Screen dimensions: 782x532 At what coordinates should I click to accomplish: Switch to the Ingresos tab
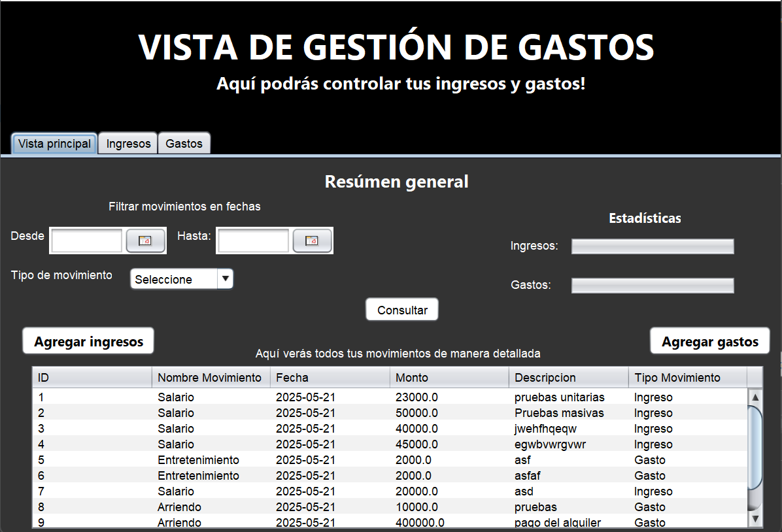pyautogui.click(x=128, y=144)
